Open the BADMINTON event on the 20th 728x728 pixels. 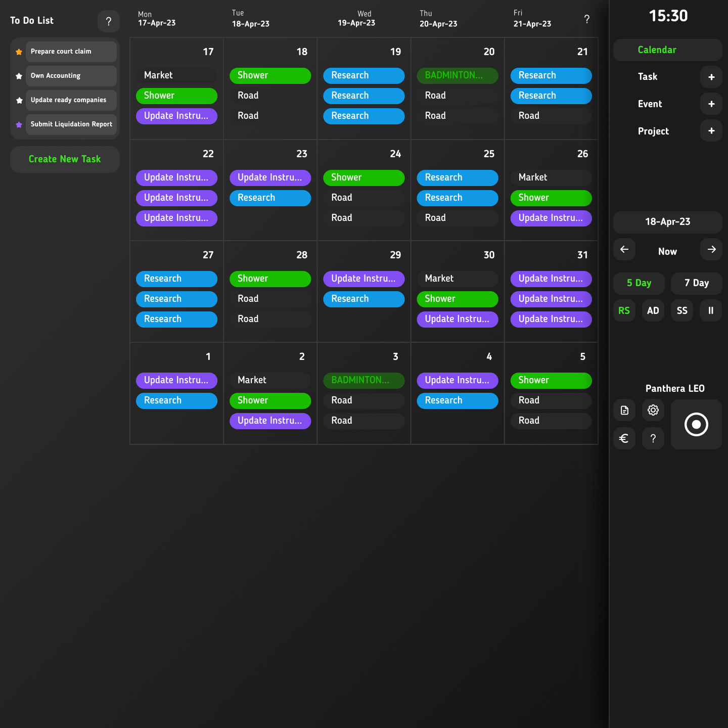[457, 75]
